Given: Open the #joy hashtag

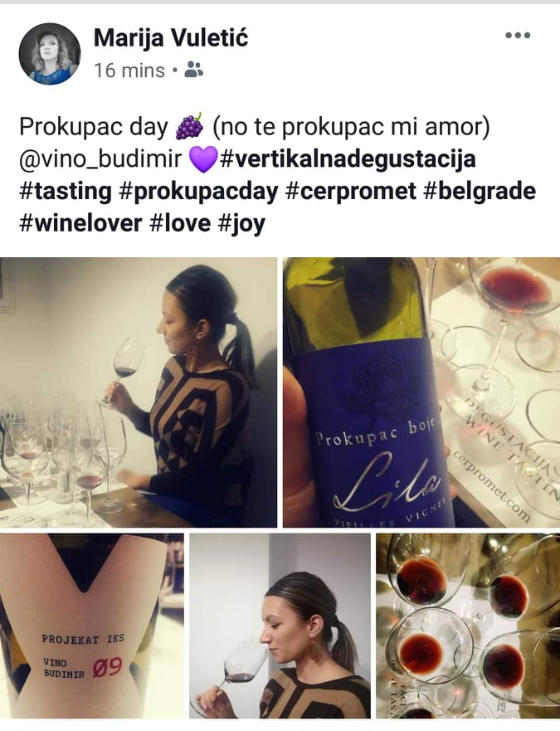Looking at the screenshot, I should 241,223.
